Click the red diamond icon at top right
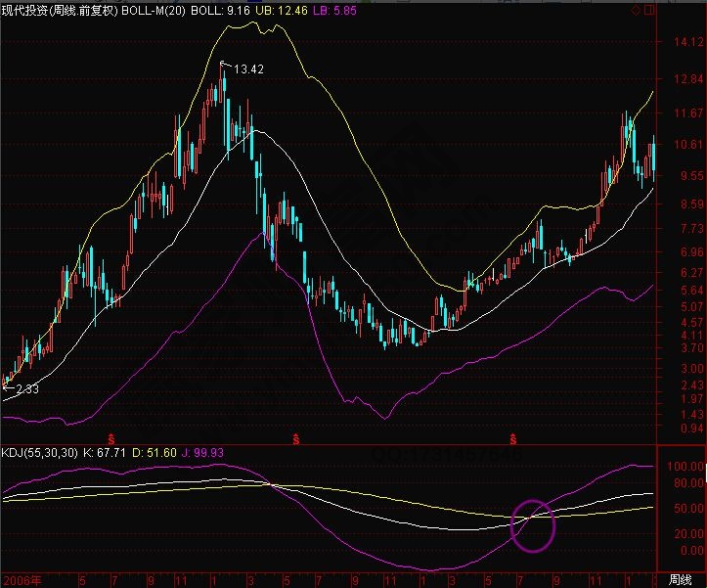Image resolution: width=707 pixels, height=588 pixels. pyautogui.click(x=635, y=10)
